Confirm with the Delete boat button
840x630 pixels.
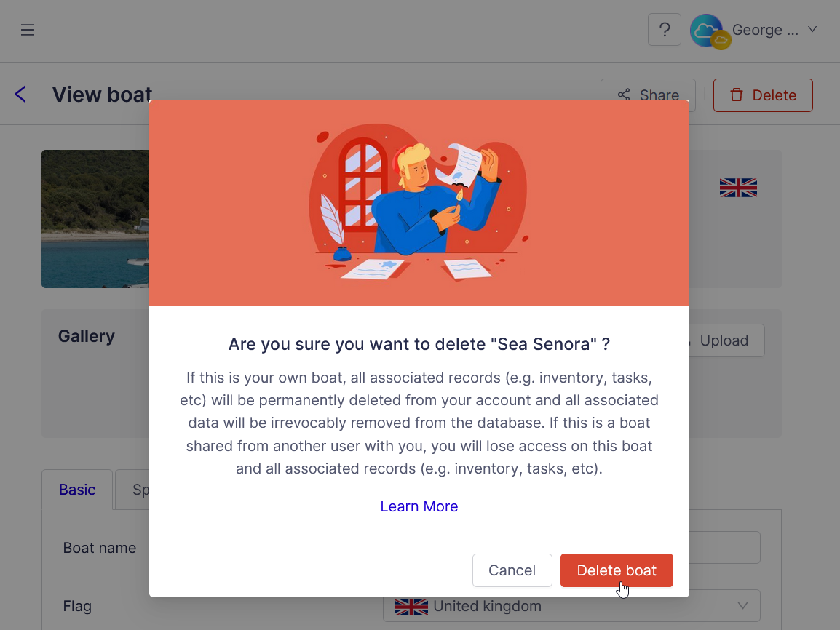tap(617, 570)
